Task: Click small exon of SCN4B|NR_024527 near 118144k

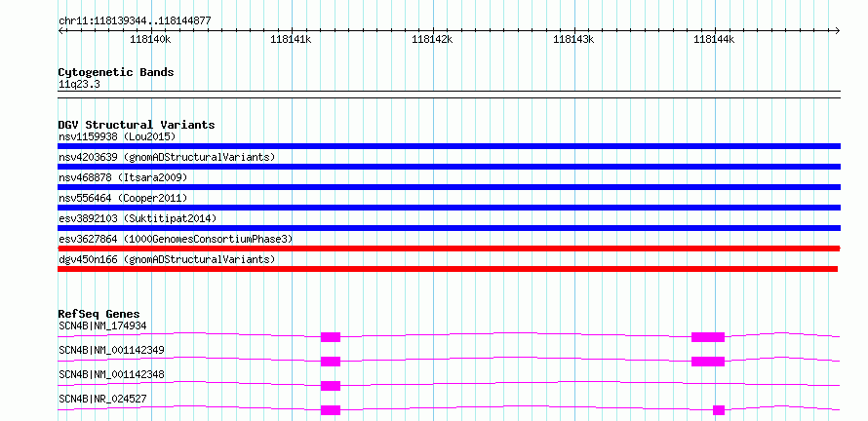Action: 719,410
